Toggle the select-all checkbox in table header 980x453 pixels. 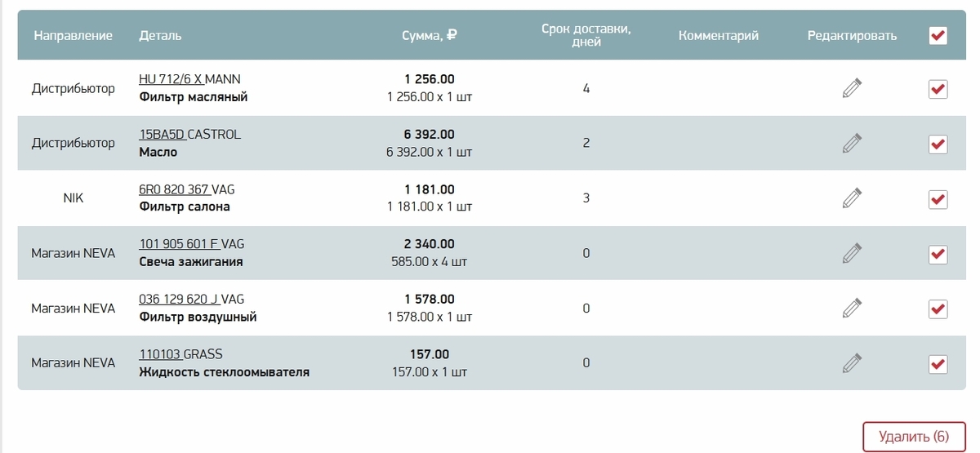938,35
